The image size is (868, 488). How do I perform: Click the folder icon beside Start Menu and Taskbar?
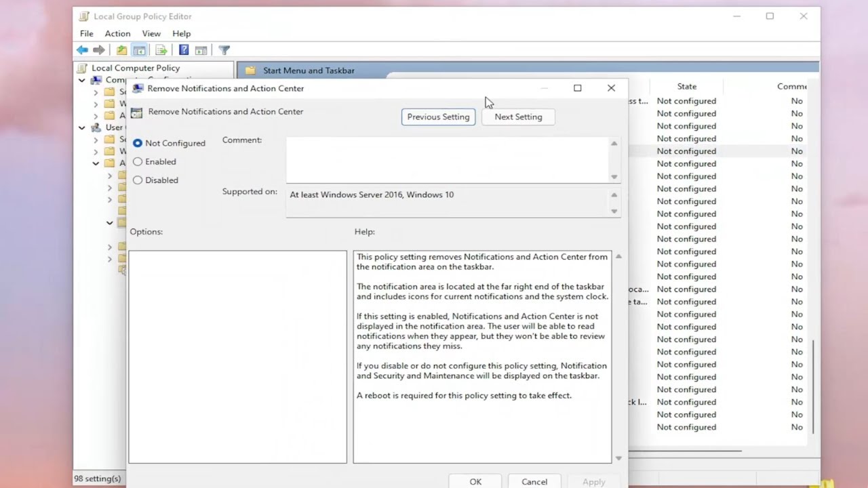pyautogui.click(x=250, y=70)
